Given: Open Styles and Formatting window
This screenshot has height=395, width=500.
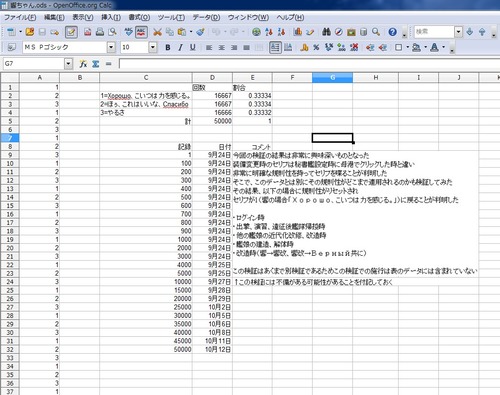Looking at the screenshot, I should [x=11, y=47].
